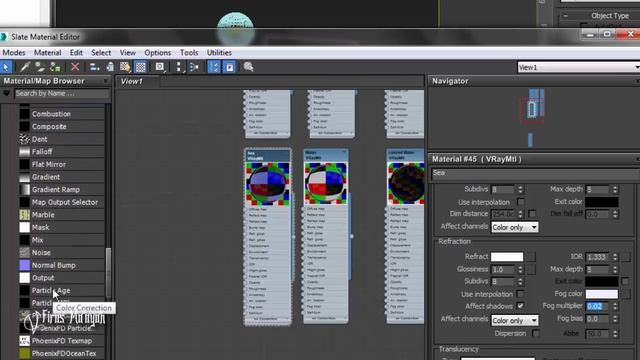This screenshot has width=640, height=360.
Task: Click the Search by Name field
Action: click(62, 93)
